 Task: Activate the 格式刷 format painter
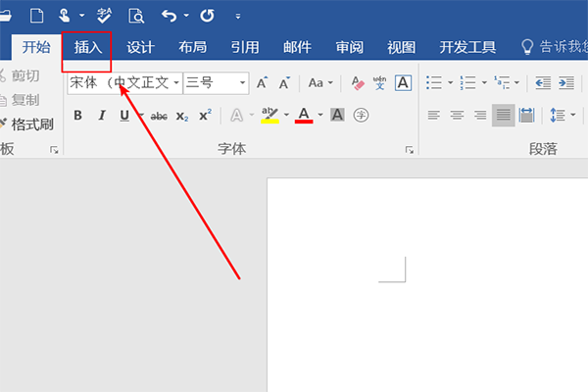[x=27, y=124]
